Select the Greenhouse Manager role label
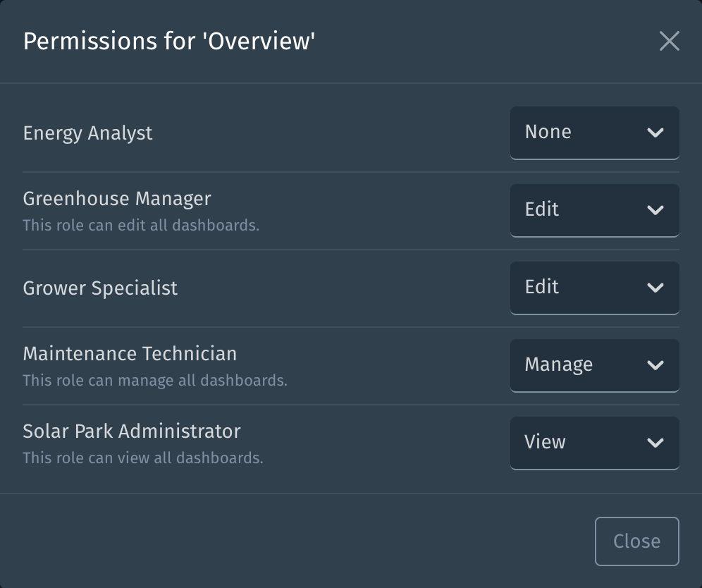This screenshot has height=588, width=702. click(116, 199)
